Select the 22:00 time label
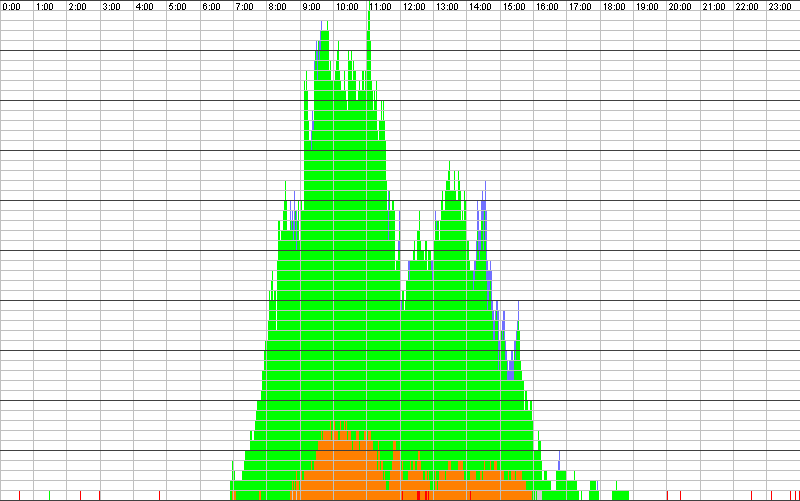This screenshot has height=501, width=800. tap(747, 7)
